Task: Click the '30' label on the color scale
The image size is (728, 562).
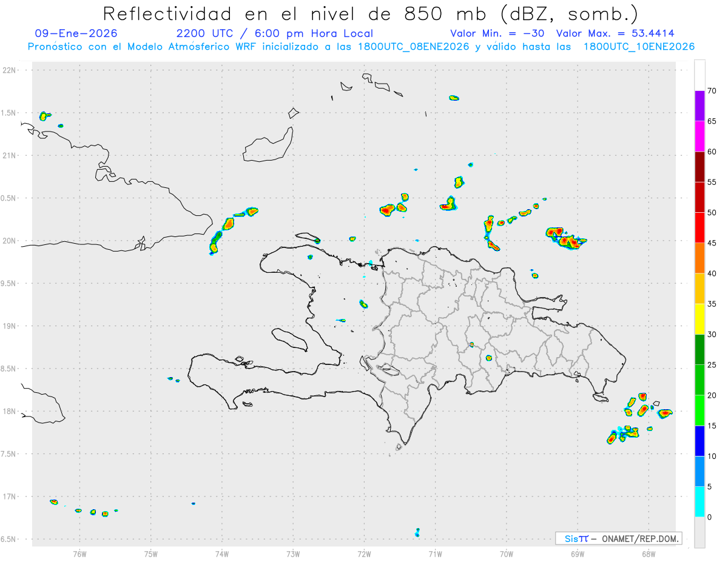Action: pyautogui.click(x=712, y=335)
